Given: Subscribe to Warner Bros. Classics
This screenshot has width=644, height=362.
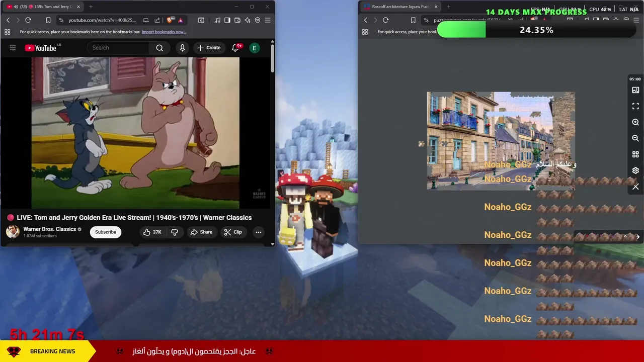Looking at the screenshot, I should pyautogui.click(x=106, y=232).
